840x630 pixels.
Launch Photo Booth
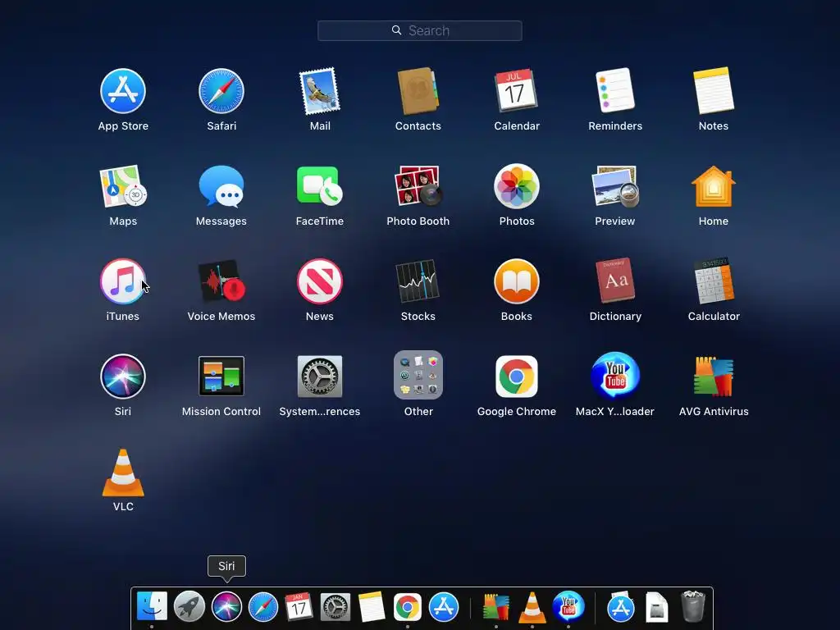(418, 186)
